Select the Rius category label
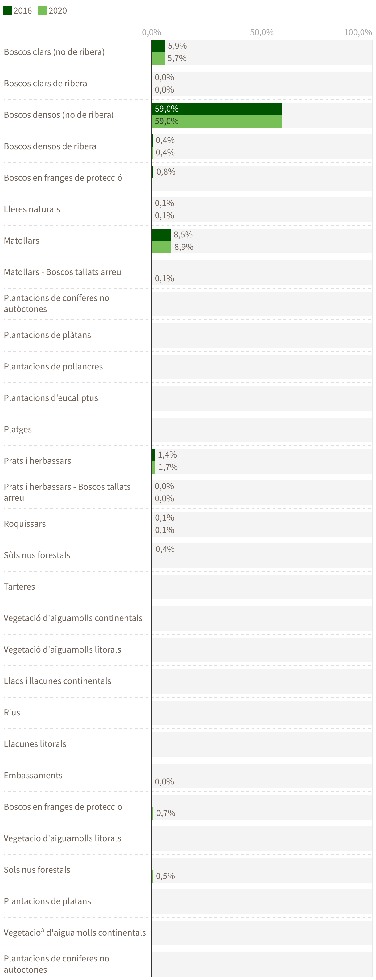 (12, 713)
